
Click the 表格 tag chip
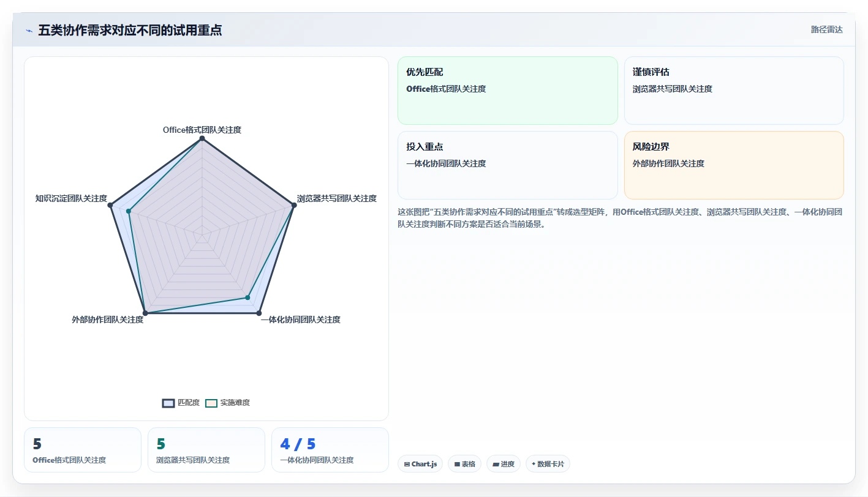click(464, 464)
